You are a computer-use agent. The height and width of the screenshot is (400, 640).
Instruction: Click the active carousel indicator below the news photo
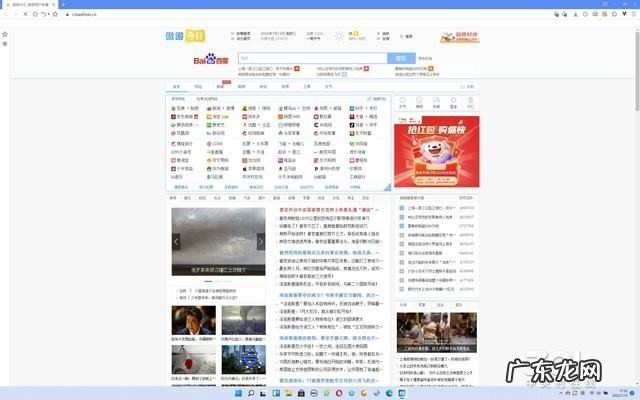[x=208, y=281]
